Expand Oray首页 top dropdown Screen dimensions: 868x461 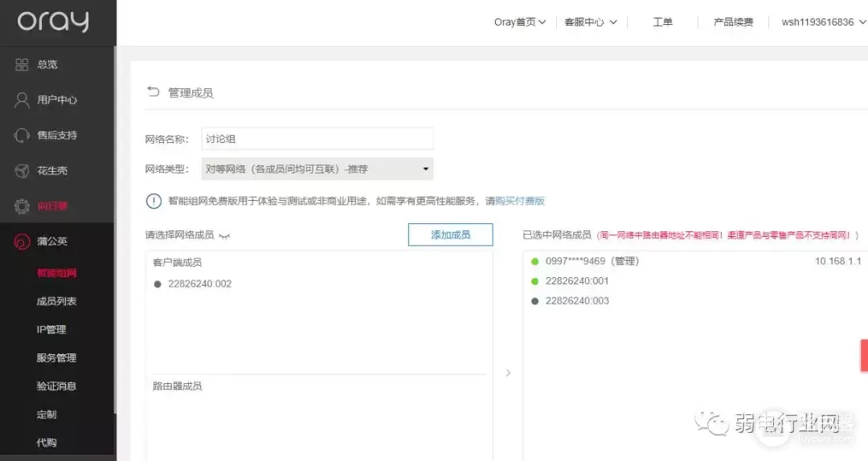coord(520,22)
